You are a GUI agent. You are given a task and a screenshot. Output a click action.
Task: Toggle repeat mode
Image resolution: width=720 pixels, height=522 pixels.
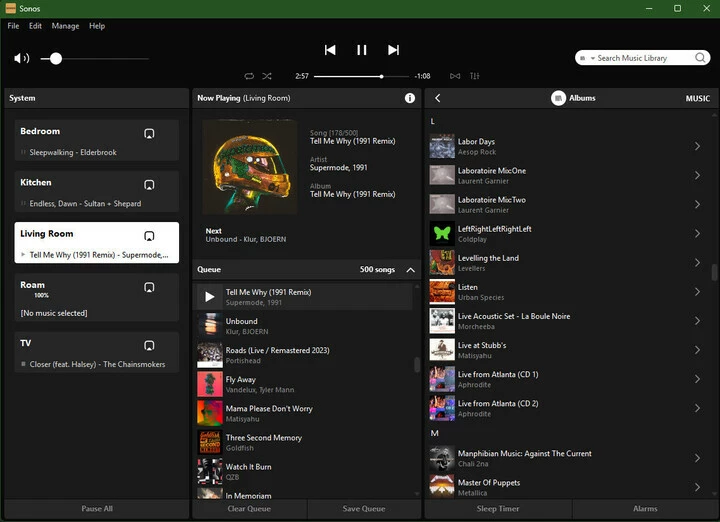(x=249, y=76)
